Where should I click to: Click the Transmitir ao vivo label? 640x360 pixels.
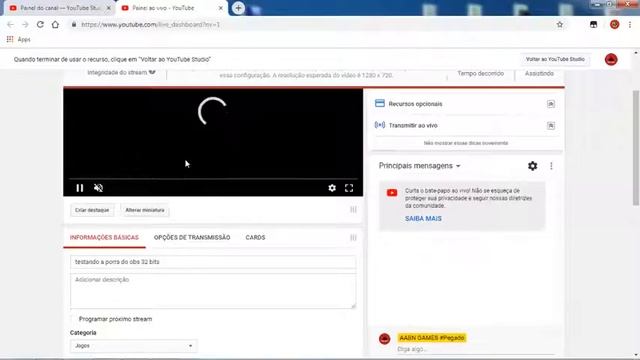coord(413,126)
